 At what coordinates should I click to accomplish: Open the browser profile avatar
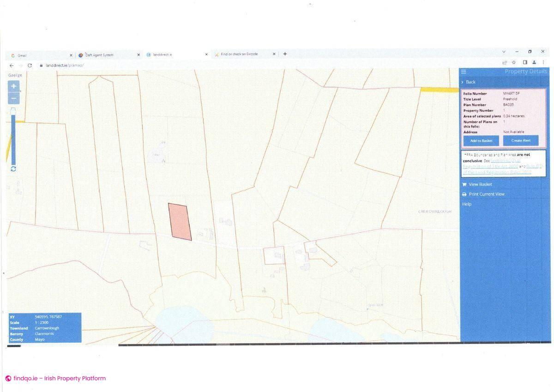(x=535, y=62)
